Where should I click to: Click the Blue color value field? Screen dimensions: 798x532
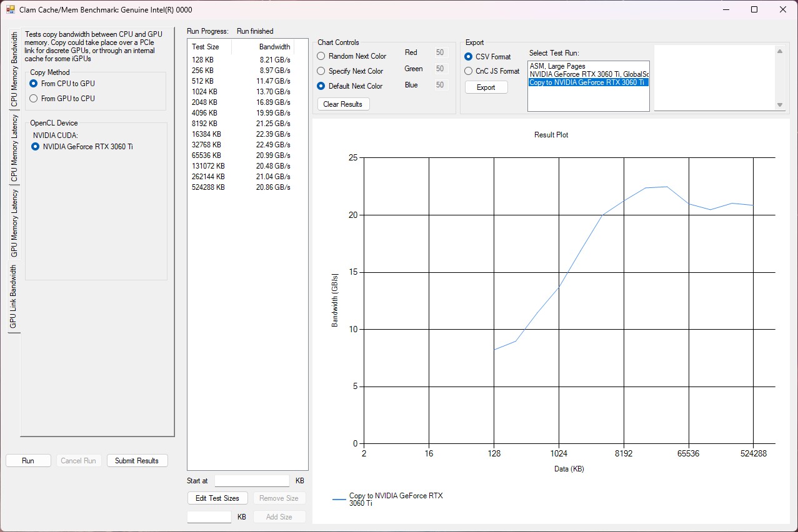(x=440, y=85)
